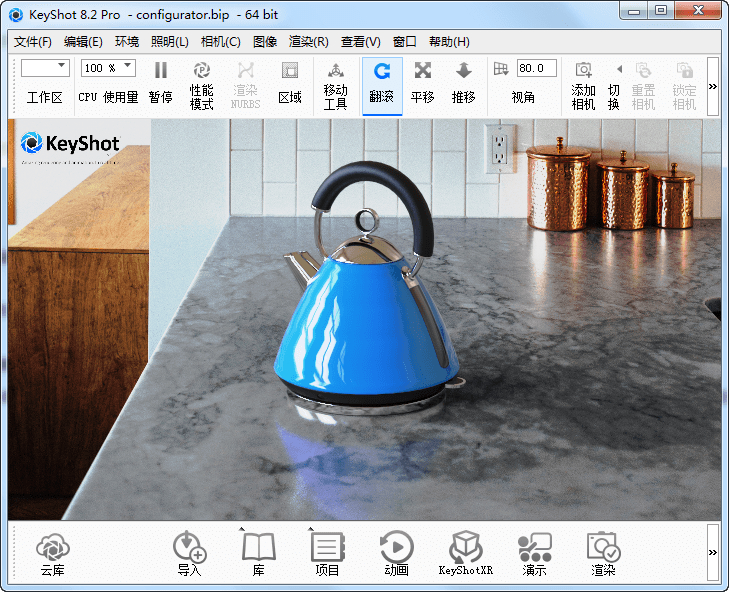The image size is (729, 592).
Task: Open the 库 library panel
Action: (x=258, y=554)
